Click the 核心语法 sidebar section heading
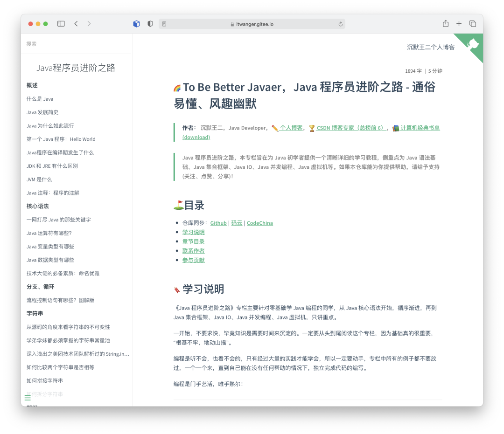This screenshot has width=504, height=434. coord(38,206)
